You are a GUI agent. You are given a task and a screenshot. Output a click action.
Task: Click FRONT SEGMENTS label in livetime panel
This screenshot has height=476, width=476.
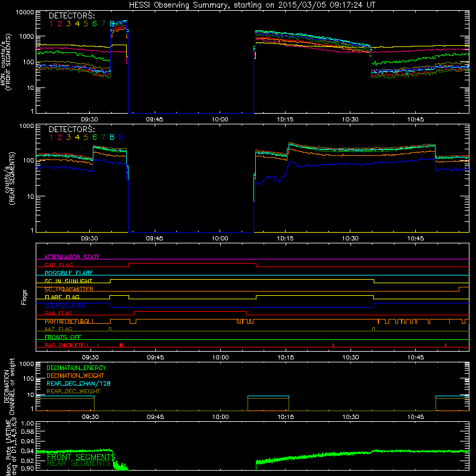(82, 457)
